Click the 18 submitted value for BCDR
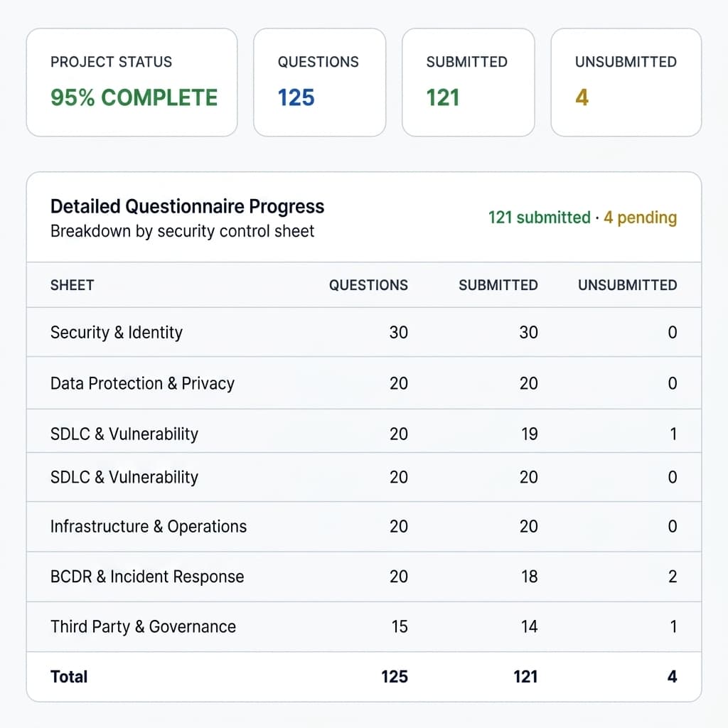 coord(529,577)
